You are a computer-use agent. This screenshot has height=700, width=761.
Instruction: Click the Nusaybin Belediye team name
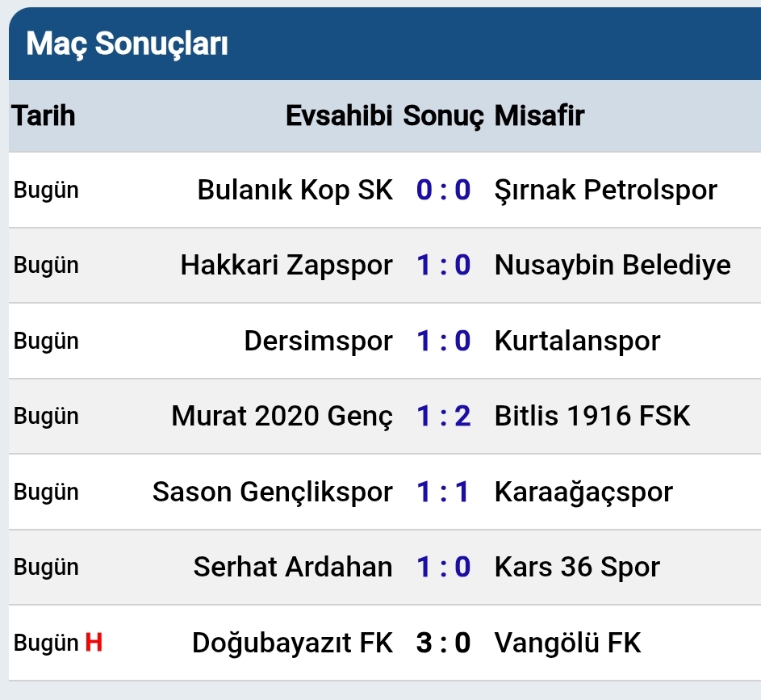[x=613, y=265]
